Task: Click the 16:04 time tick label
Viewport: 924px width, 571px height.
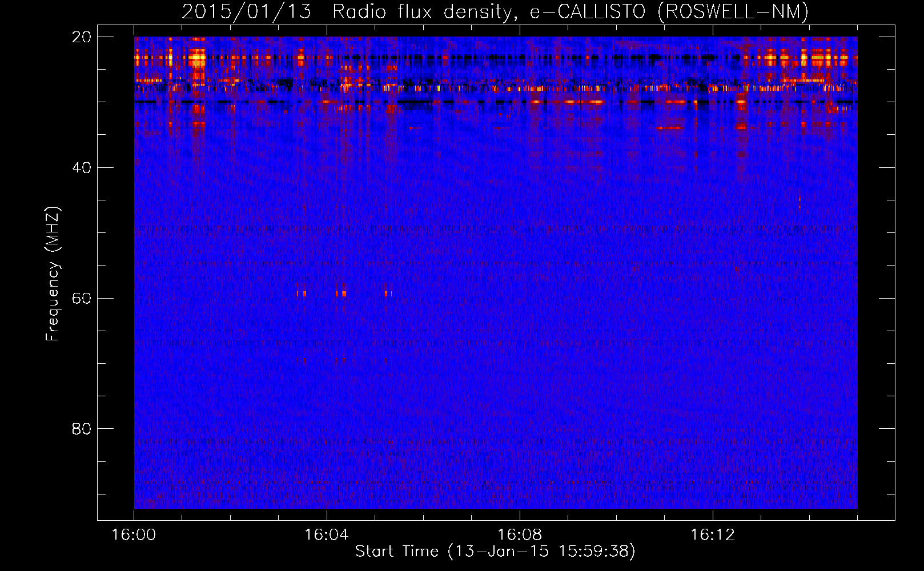Action: (x=327, y=535)
